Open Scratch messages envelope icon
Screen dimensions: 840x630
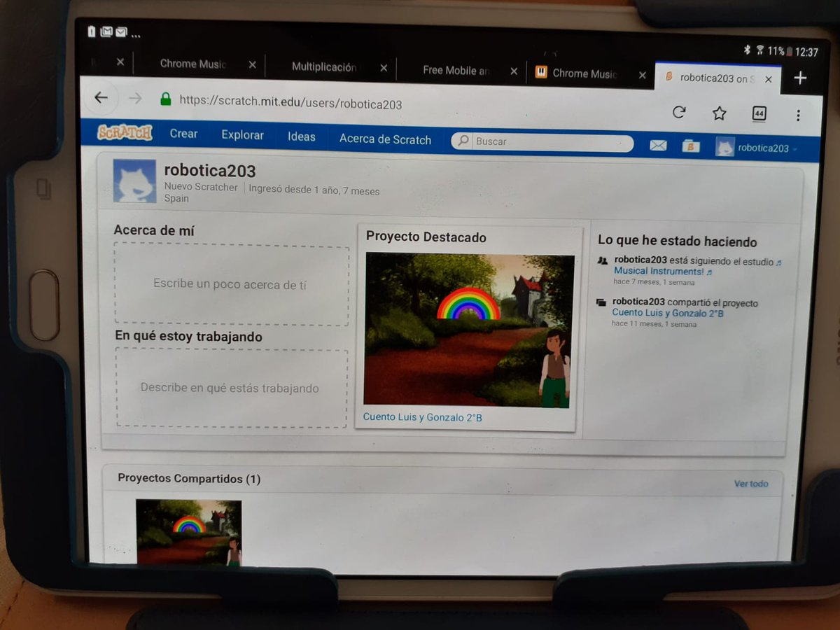tap(658, 146)
